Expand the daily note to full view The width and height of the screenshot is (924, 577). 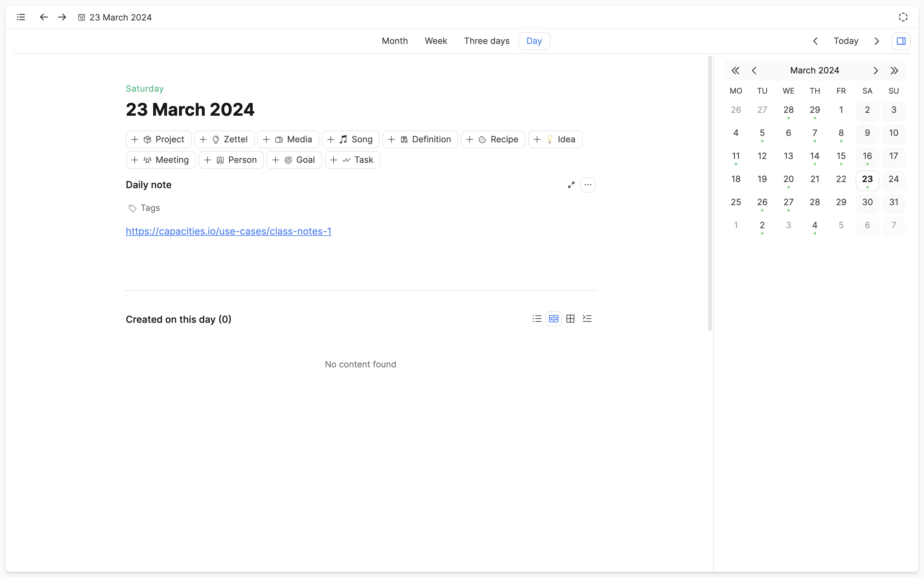point(571,185)
